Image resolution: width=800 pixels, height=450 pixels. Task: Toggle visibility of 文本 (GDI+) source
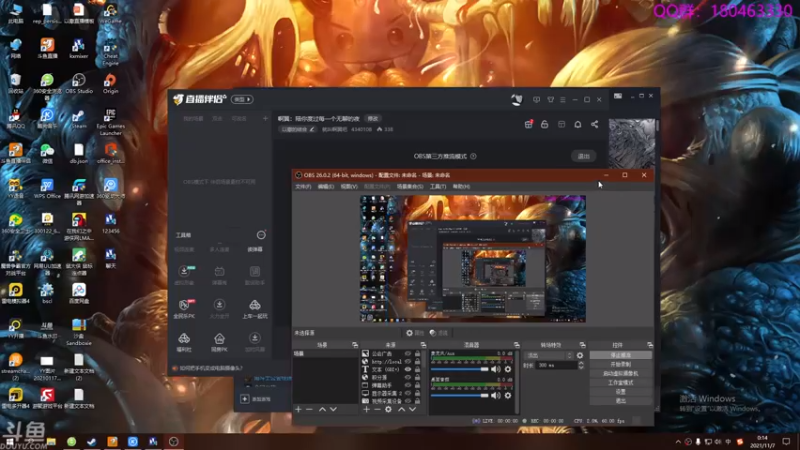click(x=408, y=369)
